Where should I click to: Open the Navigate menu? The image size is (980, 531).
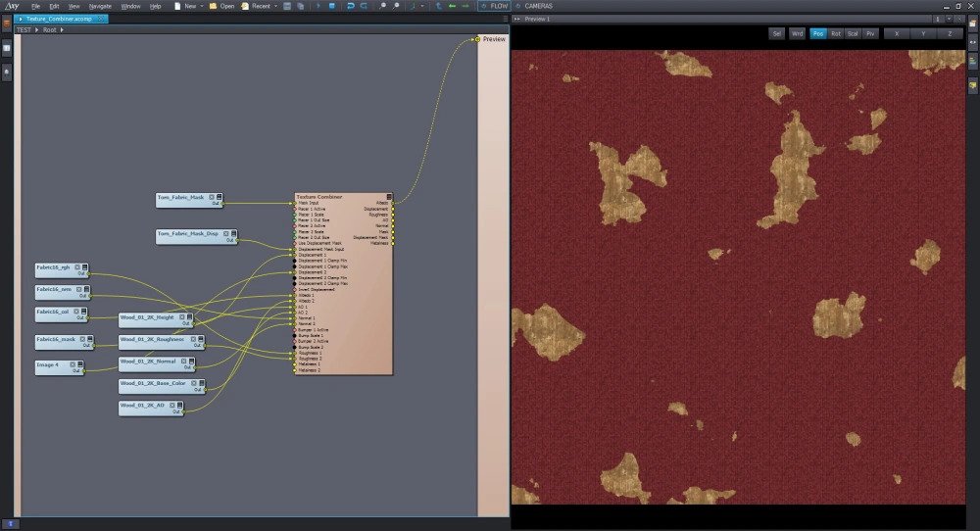click(x=100, y=6)
